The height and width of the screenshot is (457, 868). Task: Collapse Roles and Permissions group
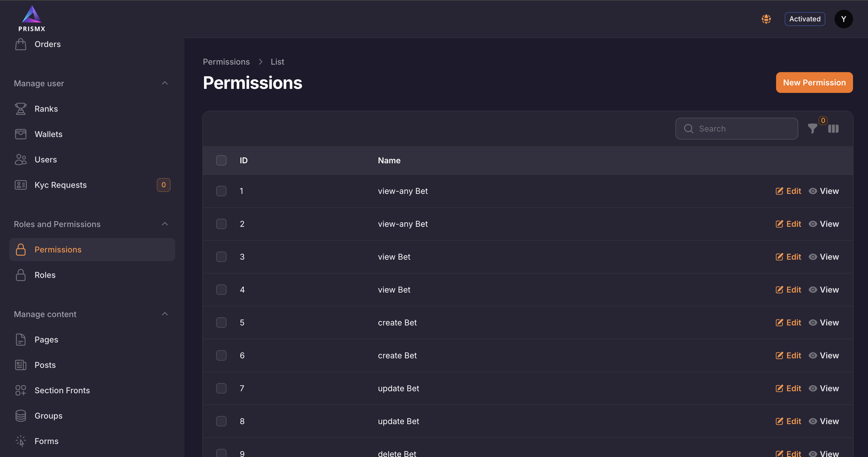tap(165, 224)
